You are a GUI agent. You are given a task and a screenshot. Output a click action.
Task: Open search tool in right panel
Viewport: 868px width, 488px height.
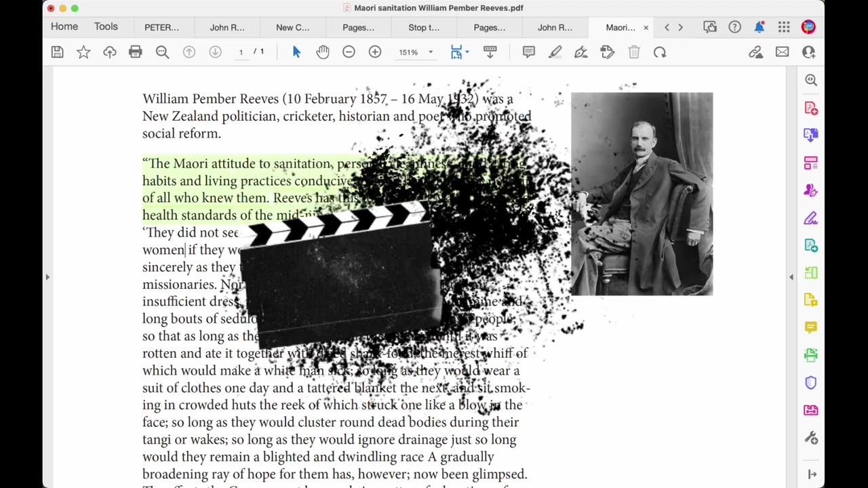[x=811, y=80]
